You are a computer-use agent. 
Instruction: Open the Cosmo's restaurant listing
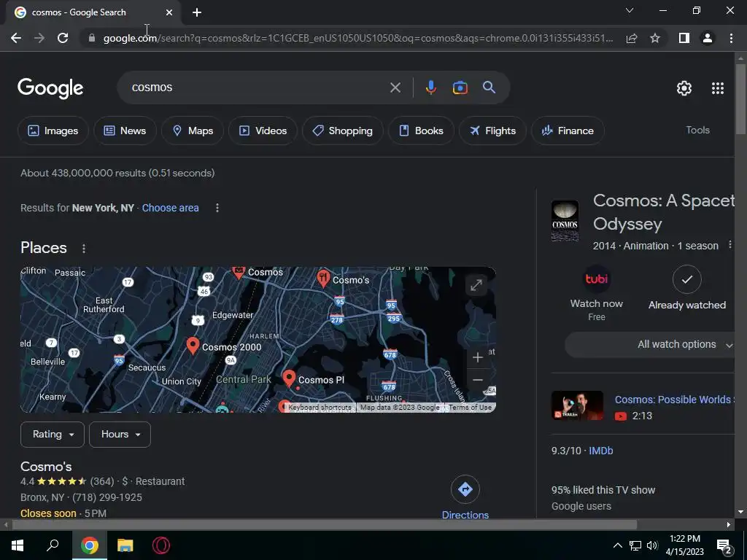point(46,467)
